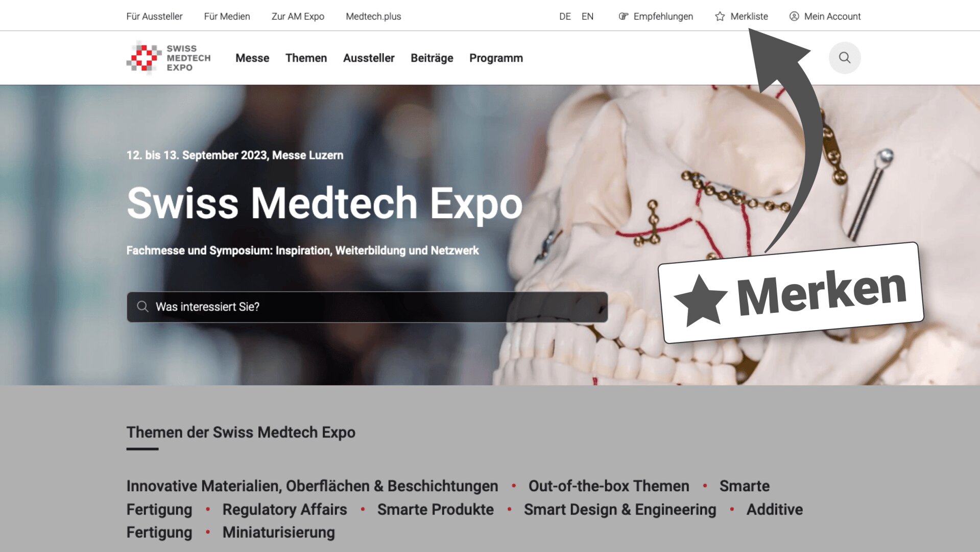Open the Aussteller main menu
This screenshot has height=552, width=980.
369,58
